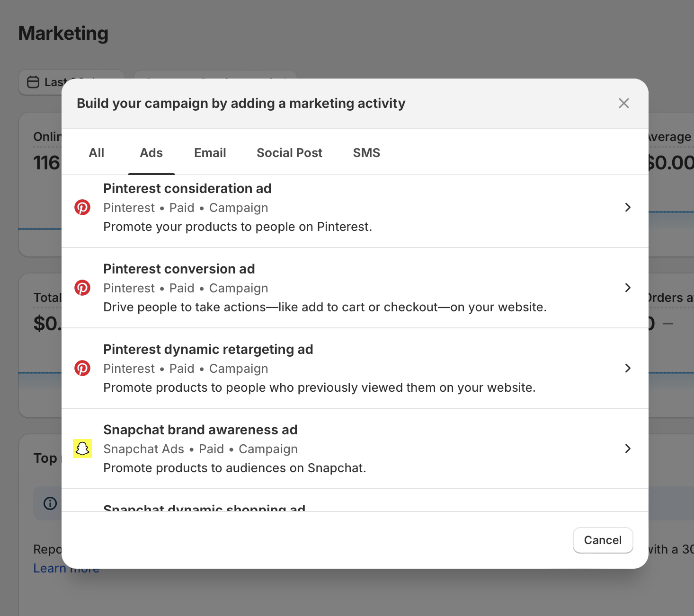Click 'Snapchat Ads • Paid • Campaign' subtitle
The image size is (694, 616).
coord(201,449)
